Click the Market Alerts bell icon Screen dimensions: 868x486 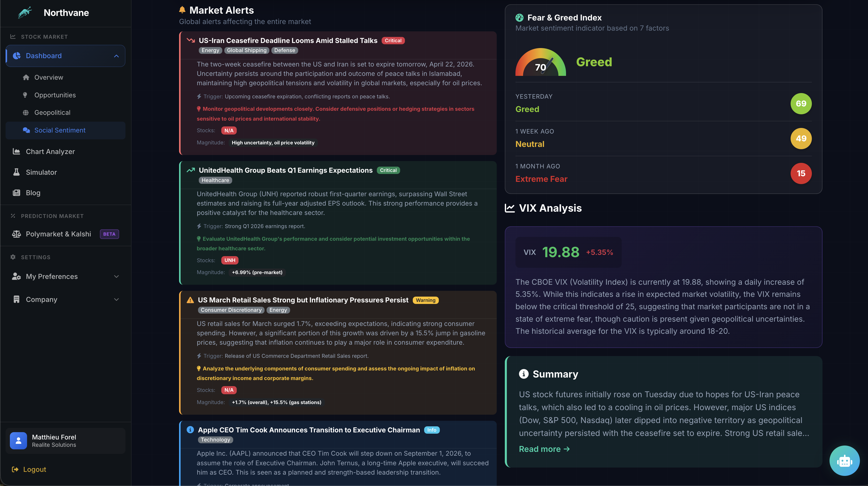[x=182, y=10]
